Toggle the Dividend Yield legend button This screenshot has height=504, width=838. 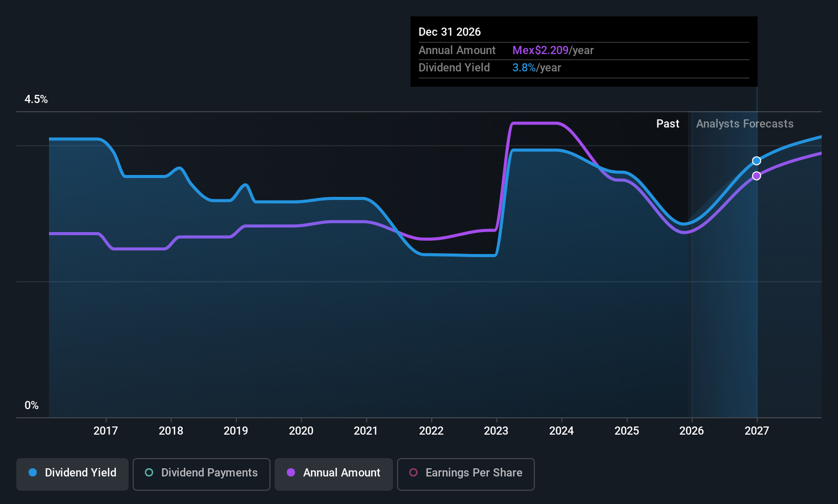[x=72, y=474]
